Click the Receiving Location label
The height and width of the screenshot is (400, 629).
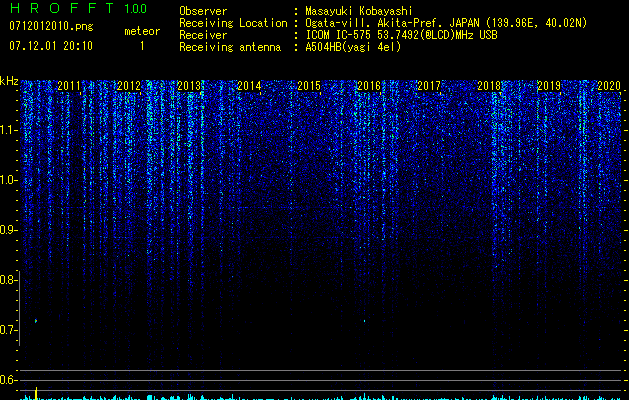pyautogui.click(x=233, y=23)
